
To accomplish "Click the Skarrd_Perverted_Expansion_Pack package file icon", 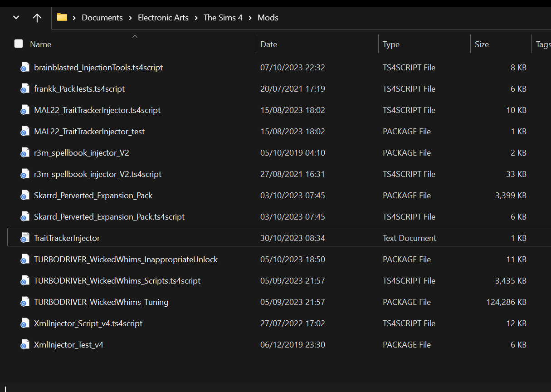I will coord(24,196).
